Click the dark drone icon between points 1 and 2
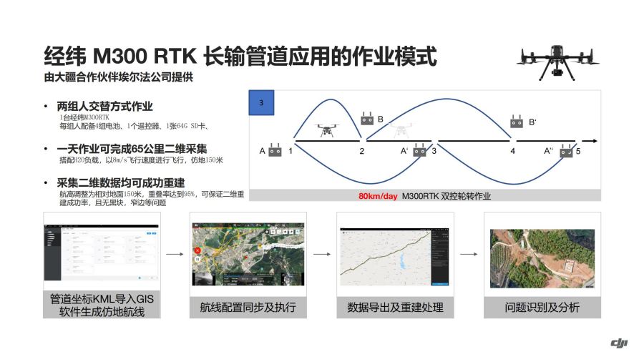Viewport: 644px width, 362px height. tap(327, 130)
